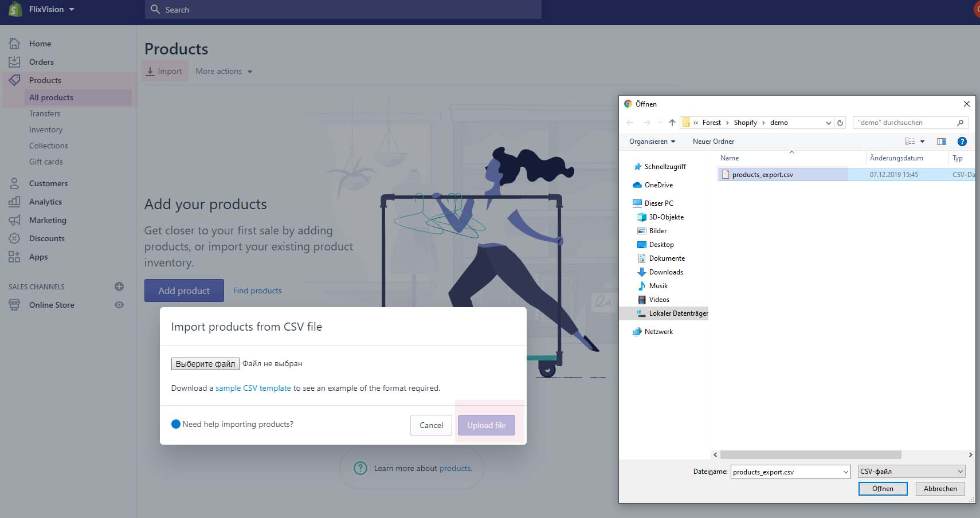The image size is (980, 518).
Task: Select Downloads folder in navigation tree
Action: coord(665,272)
